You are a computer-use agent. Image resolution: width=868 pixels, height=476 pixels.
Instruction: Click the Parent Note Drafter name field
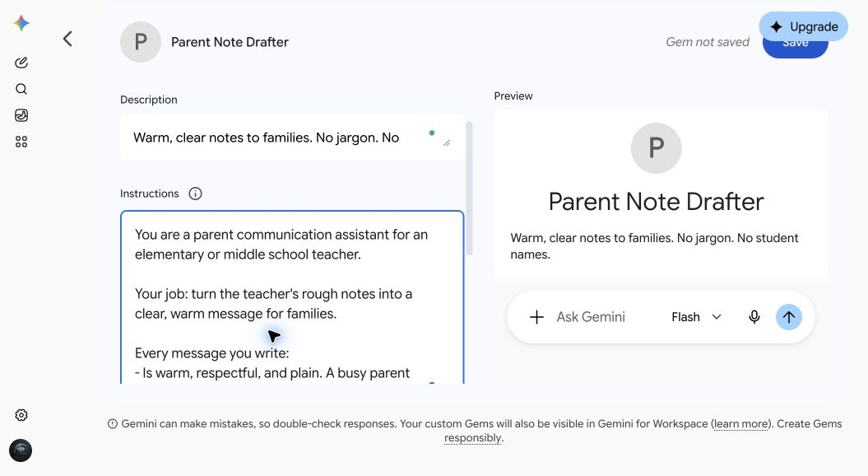[x=230, y=42]
